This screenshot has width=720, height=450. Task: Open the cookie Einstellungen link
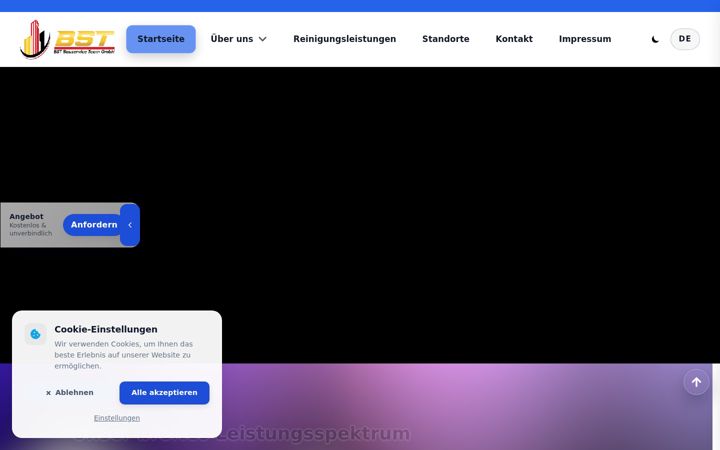point(117,418)
